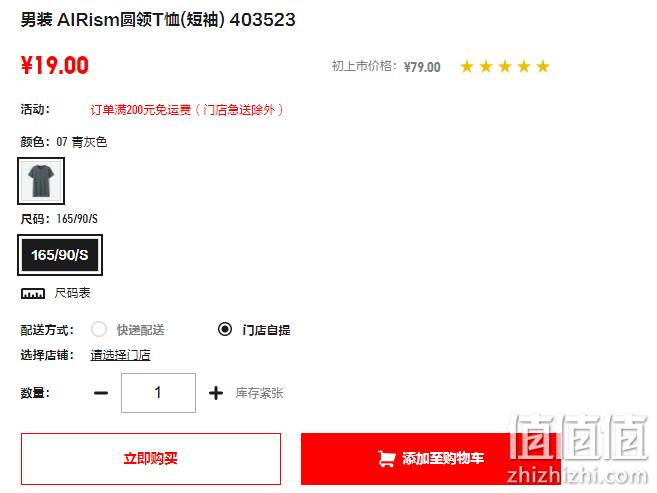Click the shopping cart icon
This screenshot has height=493, width=657.
pyautogui.click(x=386, y=459)
